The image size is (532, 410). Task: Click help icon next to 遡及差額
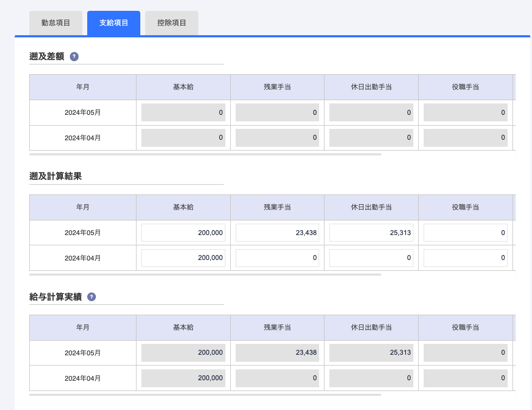(x=74, y=56)
